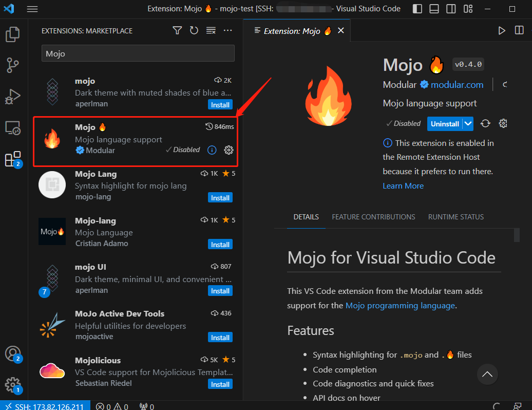Viewport: 532px width, 410px height.
Task: Select the Mojolicious extension title
Action: click(98, 361)
